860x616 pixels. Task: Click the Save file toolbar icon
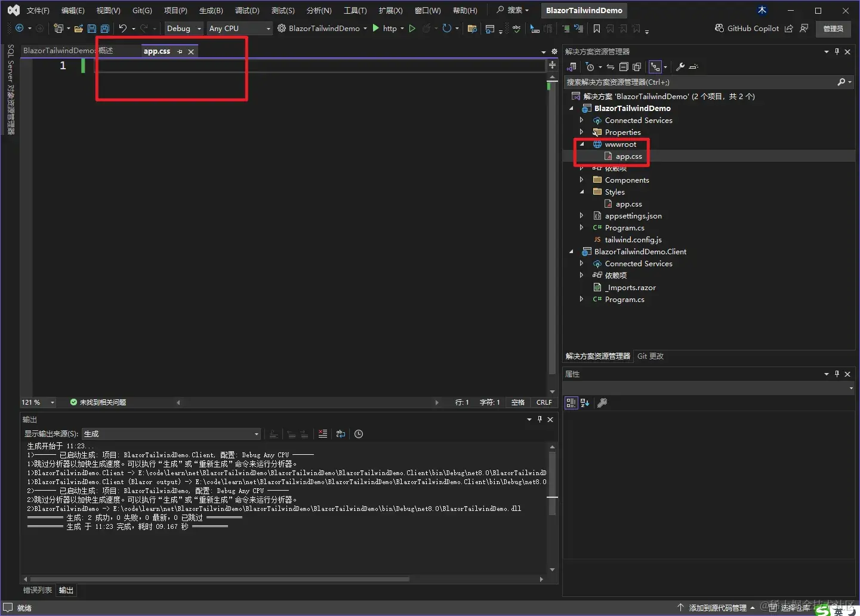[91, 28]
